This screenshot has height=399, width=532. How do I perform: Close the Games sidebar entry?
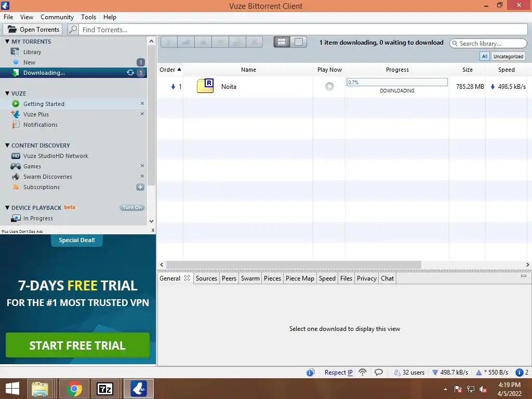(142, 166)
